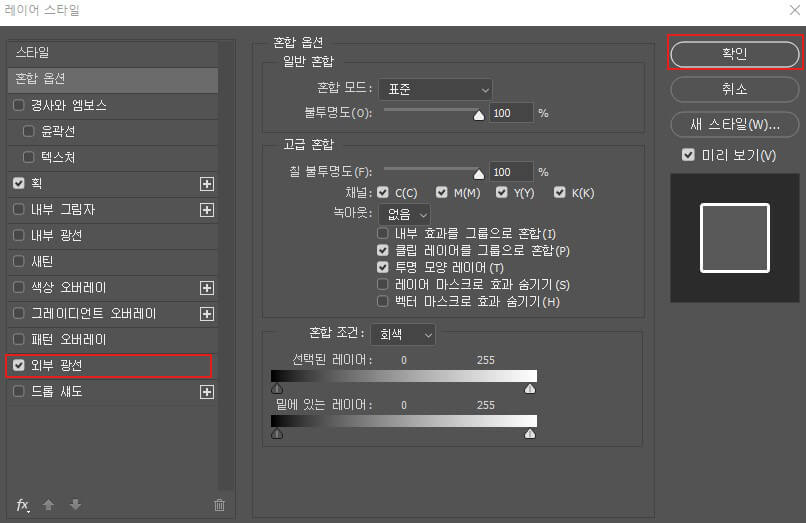Enable the 내부 그림자 checkbox
The width and height of the screenshot is (806, 523).
pyautogui.click(x=19, y=209)
